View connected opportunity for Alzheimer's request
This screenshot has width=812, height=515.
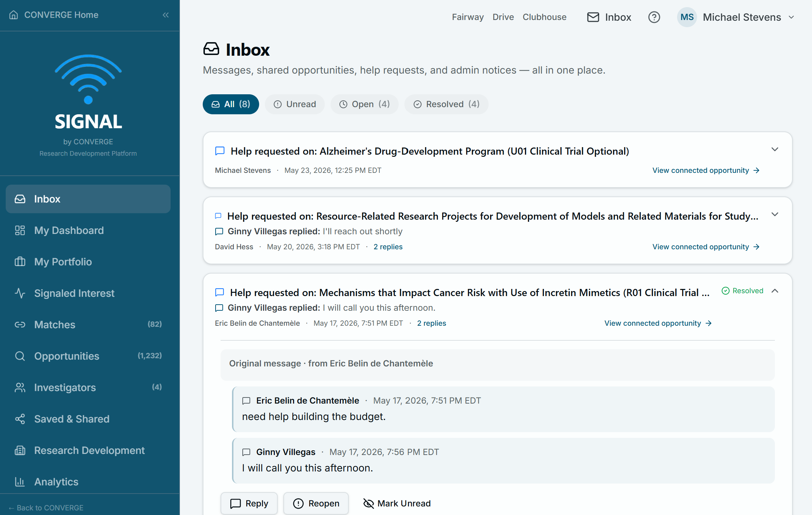point(706,170)
